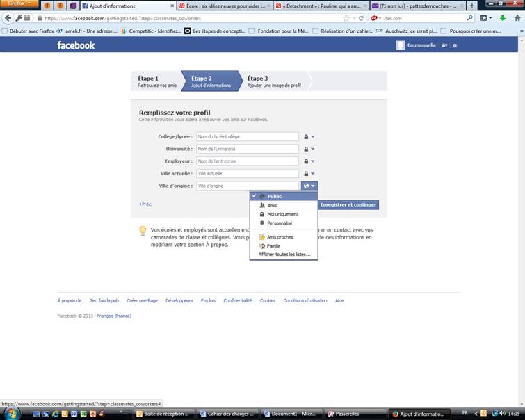Open the ameli.fr bookmark
525x420 pixels.
(x=88, y=31)
